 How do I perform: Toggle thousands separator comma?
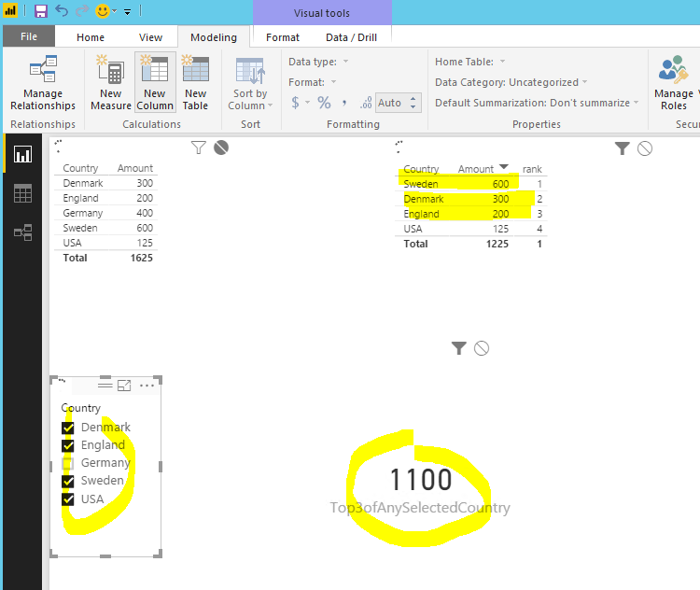pyautogui.click(x=344, y=104)
